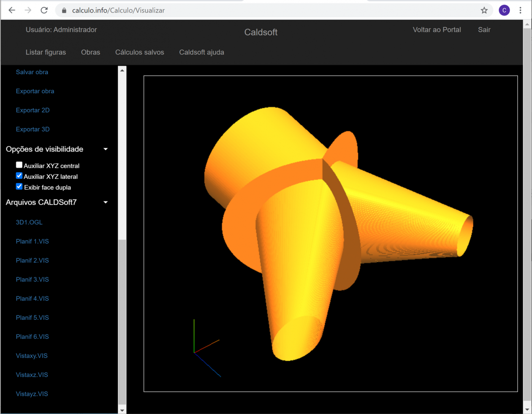Open the Planif 3.VIS file
Screen dimensions: 532x414
(x=32, y=280)
